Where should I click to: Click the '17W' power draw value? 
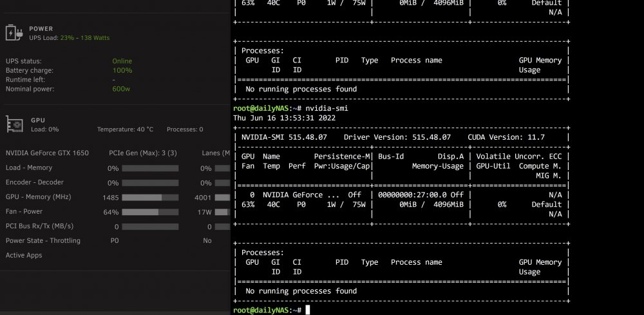[205, 213]
